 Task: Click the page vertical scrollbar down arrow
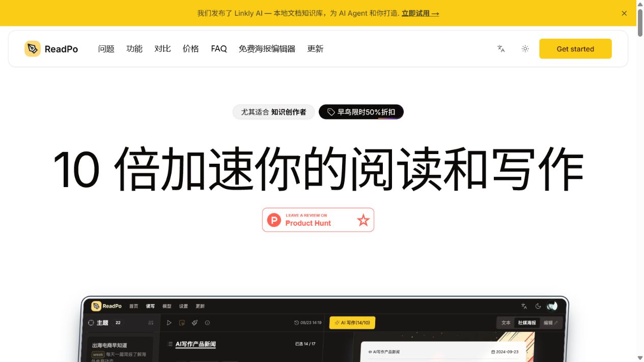tap(640, 358)
